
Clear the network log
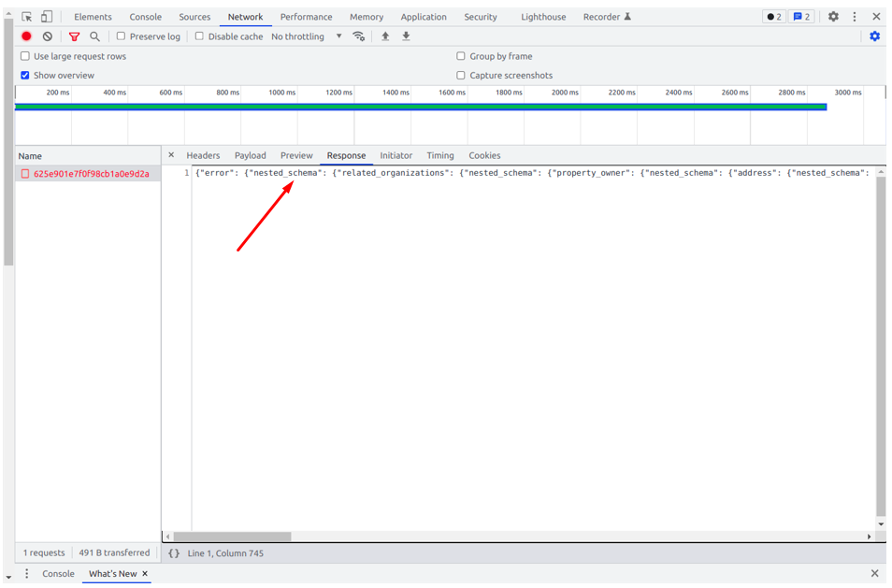tap(48, 36)
